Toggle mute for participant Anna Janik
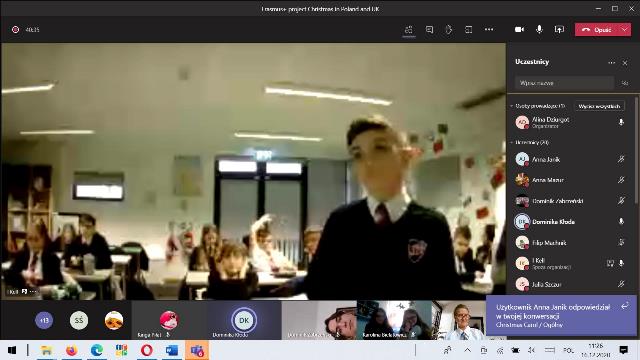The height and width of the screenshot is (360, 640). point(621,159)
